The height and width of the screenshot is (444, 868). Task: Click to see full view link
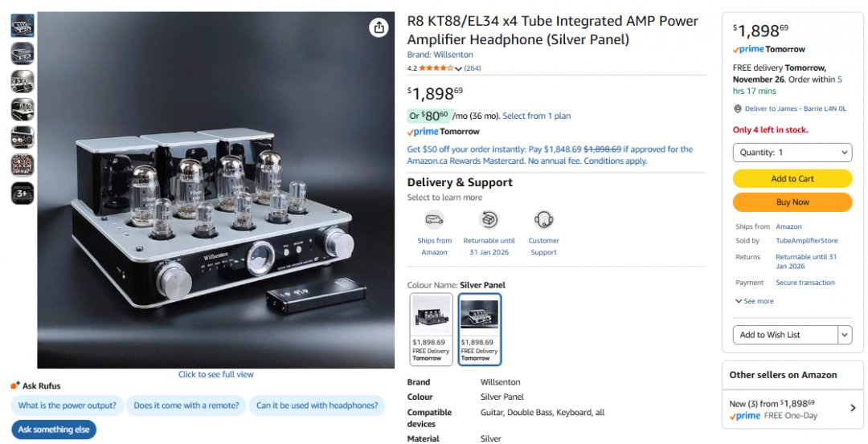click(x=215, y=374)
